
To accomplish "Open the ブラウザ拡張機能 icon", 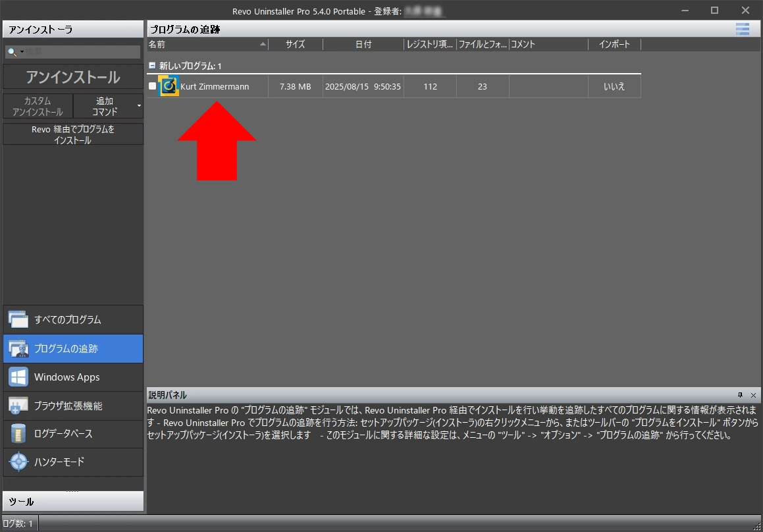I will pos(18,406).
